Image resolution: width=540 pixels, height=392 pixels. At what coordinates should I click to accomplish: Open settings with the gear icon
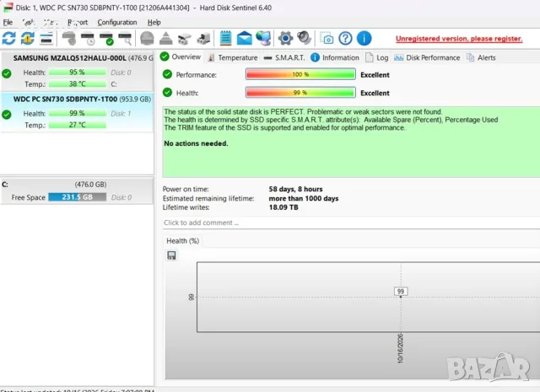285,38
